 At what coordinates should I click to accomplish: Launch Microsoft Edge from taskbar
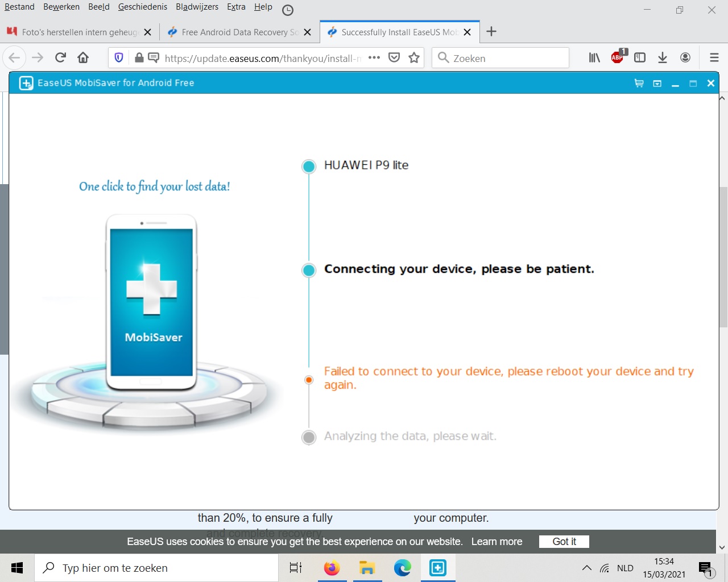pos(402,568)
